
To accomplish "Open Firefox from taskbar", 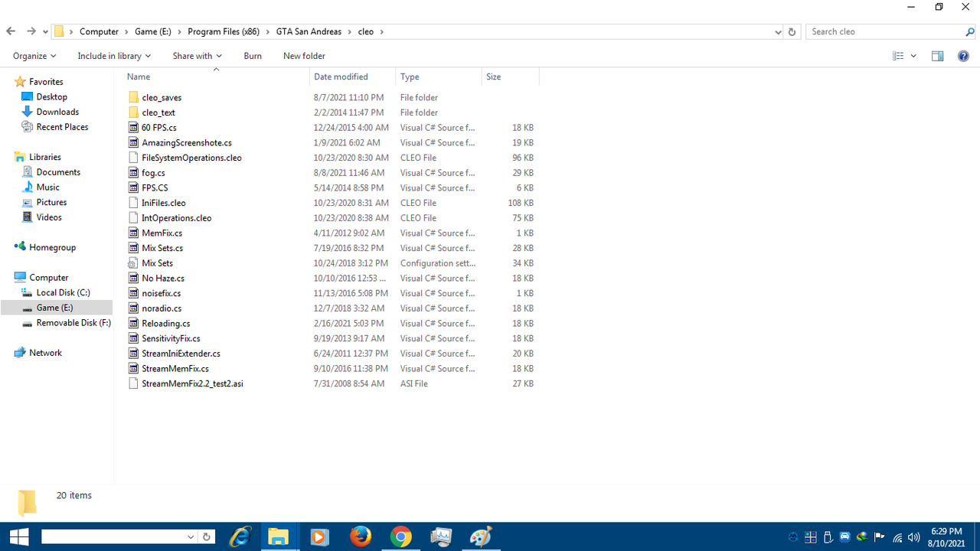I will coord(360,536).
